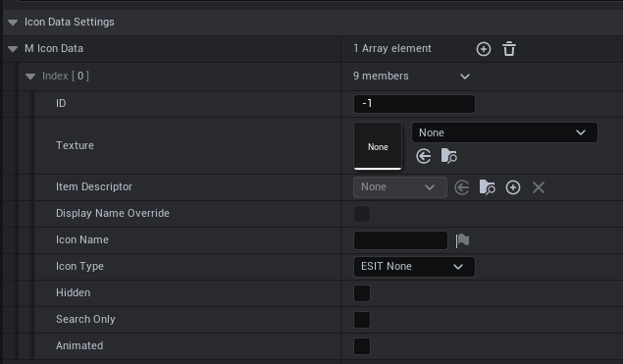
Task: Click the 1 Array element text
Action: tap(392, 48)
